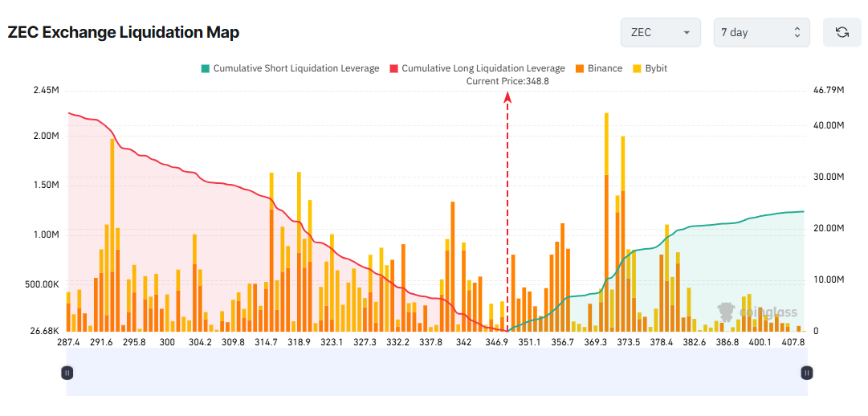Click the ZEC Exchange Liquidation Map title
Viewport: 868px width, 416px height.
click(x=124, y=32)
